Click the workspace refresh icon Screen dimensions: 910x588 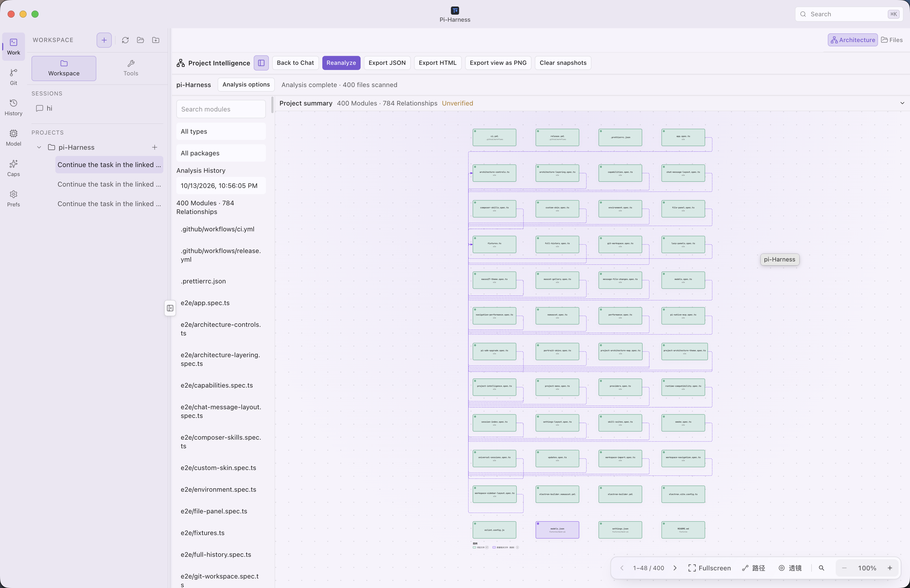click(125, 40)
